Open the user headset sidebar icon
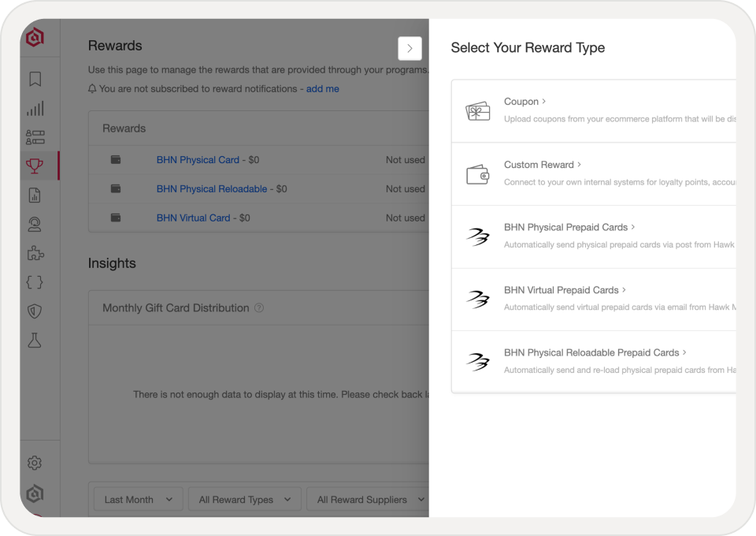The width and height of the screenshot is (756, 536). point(35,225)
